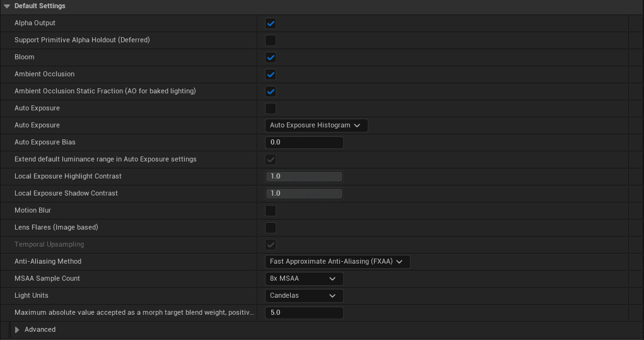Image resolution: width=644 pixels, height=340 pixels.
Task: Disable the Bloom checkbox
Action: click(270, 57)
